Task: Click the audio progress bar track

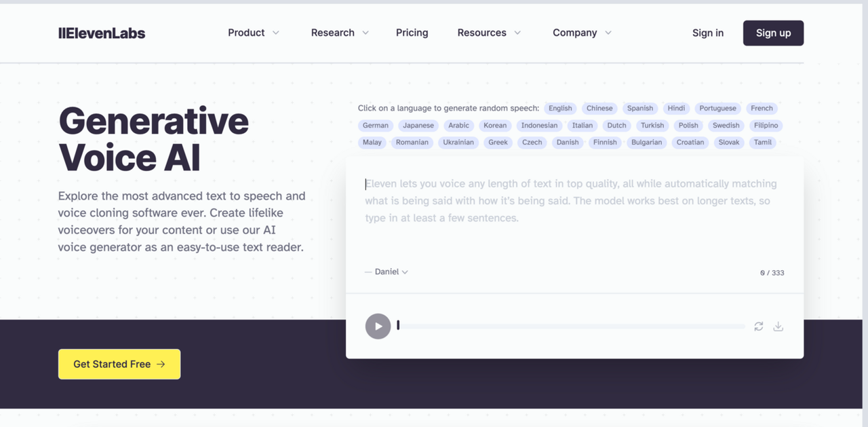Action: (571, 327)
